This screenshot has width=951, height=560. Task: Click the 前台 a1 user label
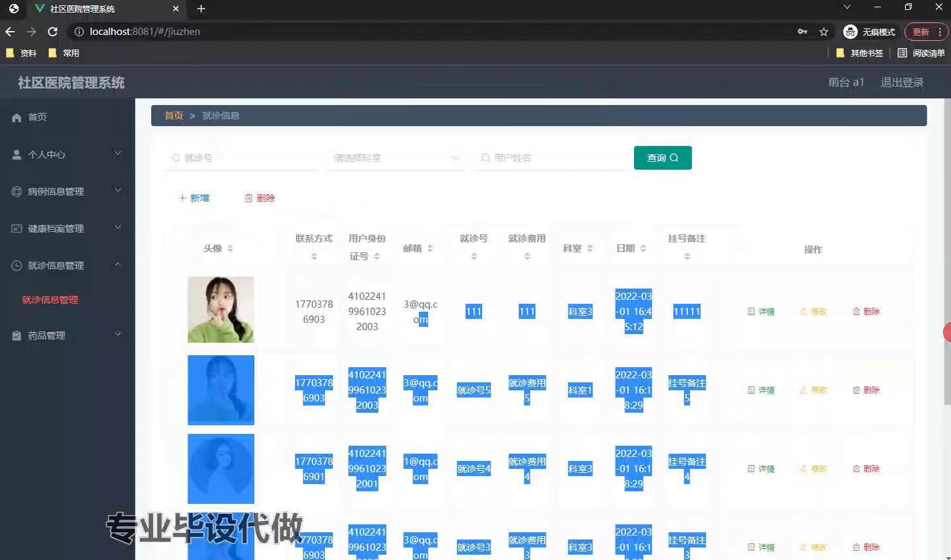pyautogui.click(x=846, y=82)
